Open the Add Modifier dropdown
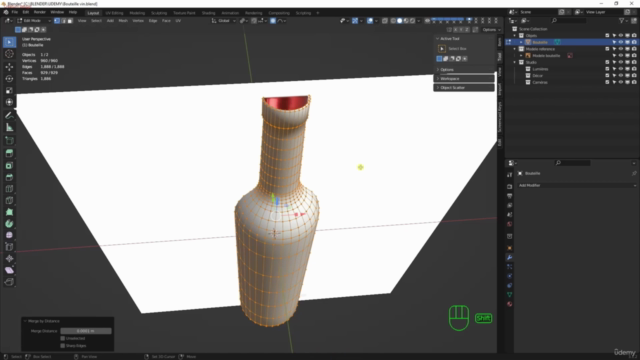Viewport: 640px width, 360px height. point(577,185)
